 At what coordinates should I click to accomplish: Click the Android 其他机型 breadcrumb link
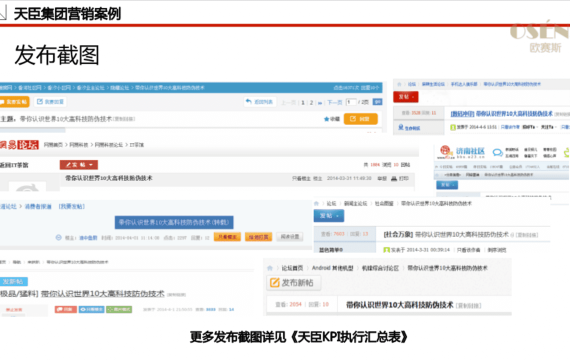click(333, 268)
